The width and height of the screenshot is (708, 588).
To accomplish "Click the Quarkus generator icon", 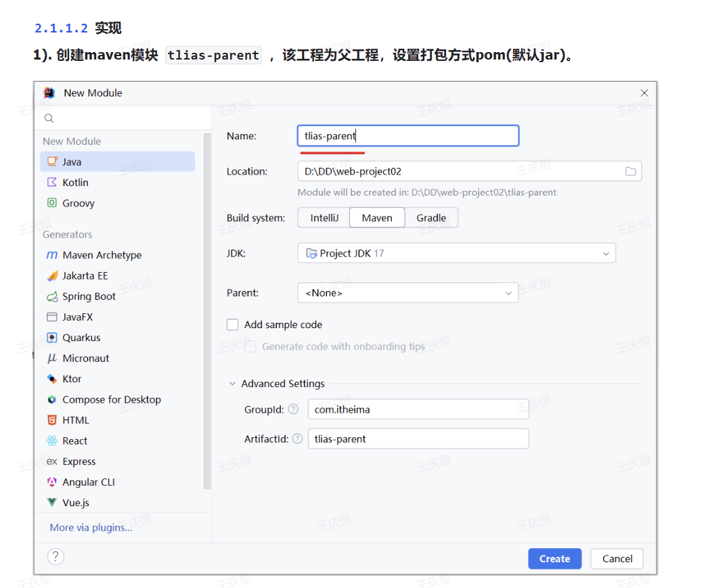I will click(x=52, y=338).
